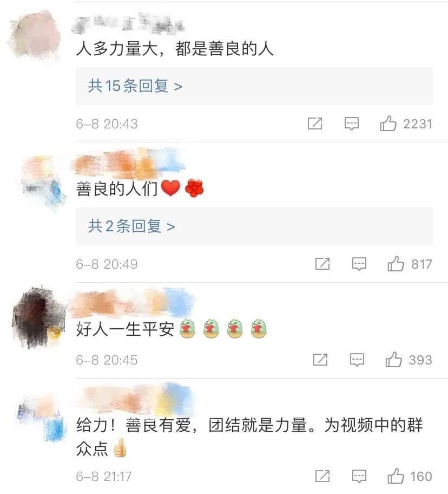Tap the comment text 人多力量大，都是善良的人

[175, 49]
